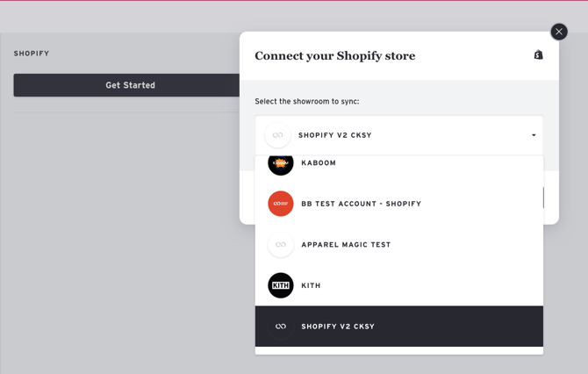
Task: Click the empty space below the last showroom option
Action: (x=398, y=350)
